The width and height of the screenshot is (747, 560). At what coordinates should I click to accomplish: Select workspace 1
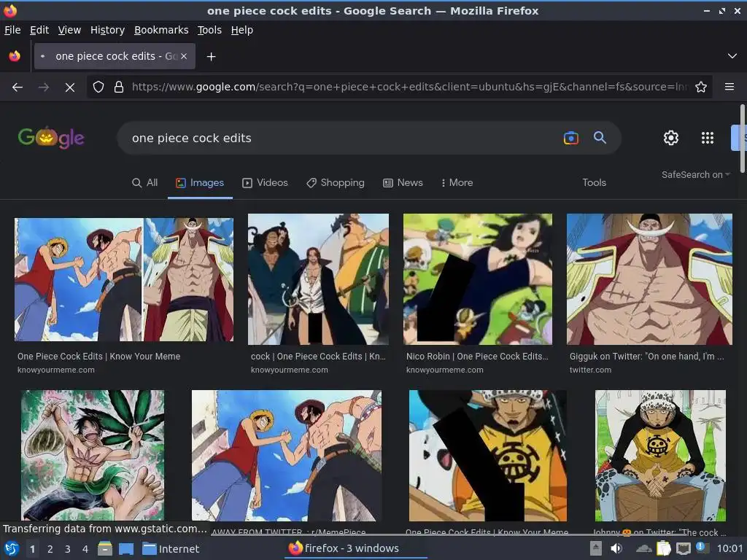pos(32,549)
